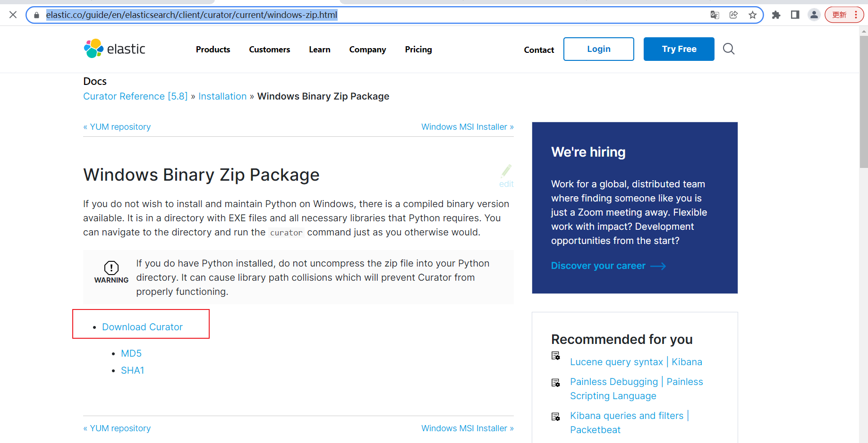
Task: Click the share page icon
Action: pyautogui.click(x=733, y=15)
